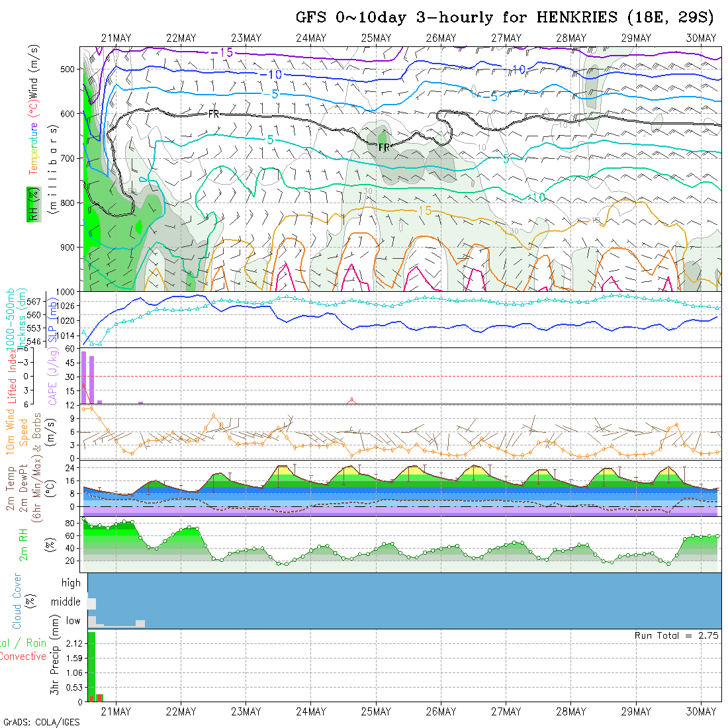Click the green 'Rain' legend label

[x=36, y=643]
